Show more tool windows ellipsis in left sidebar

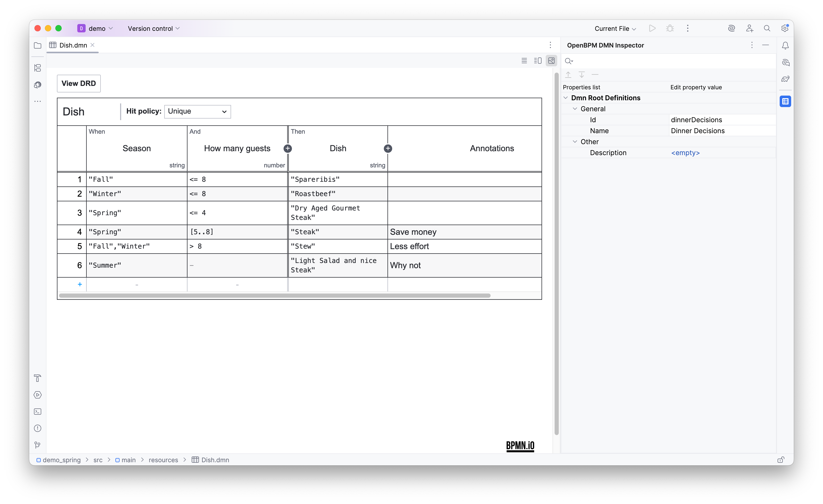pos(38,101)
